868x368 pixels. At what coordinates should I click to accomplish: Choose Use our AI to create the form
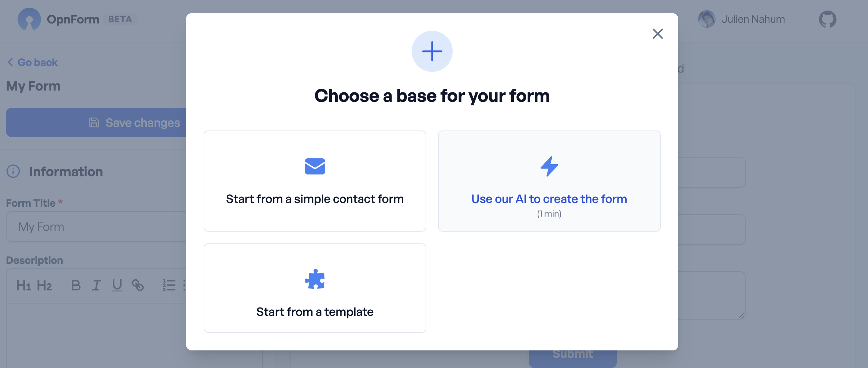(549, 199)
